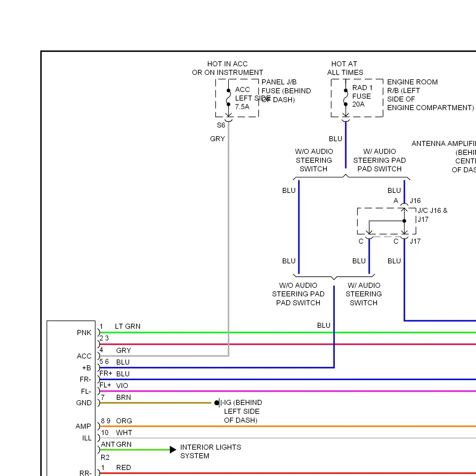Select pin number '10' on the WHT wire

pyautogui.click(x=105, y=433)
